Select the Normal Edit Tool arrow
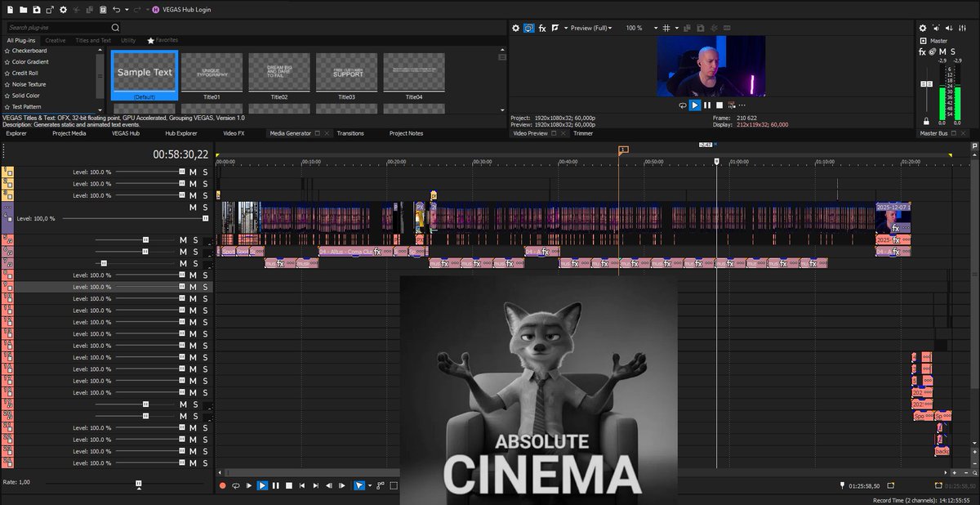The height and width of the screenshot is (505, 980). 359,485
